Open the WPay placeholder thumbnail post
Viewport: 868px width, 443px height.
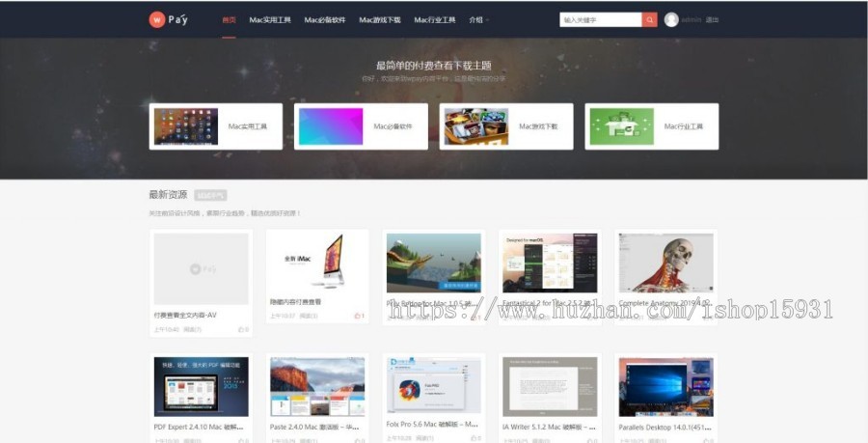click(201, 268)
